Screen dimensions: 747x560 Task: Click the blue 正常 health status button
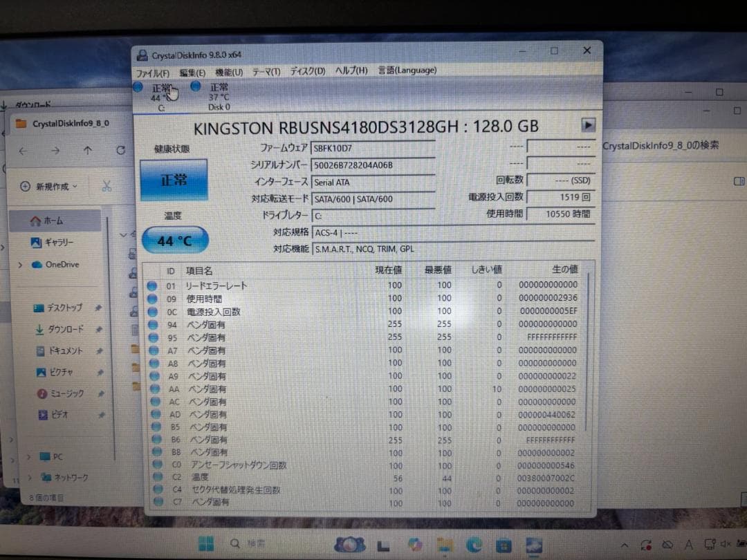174,180
